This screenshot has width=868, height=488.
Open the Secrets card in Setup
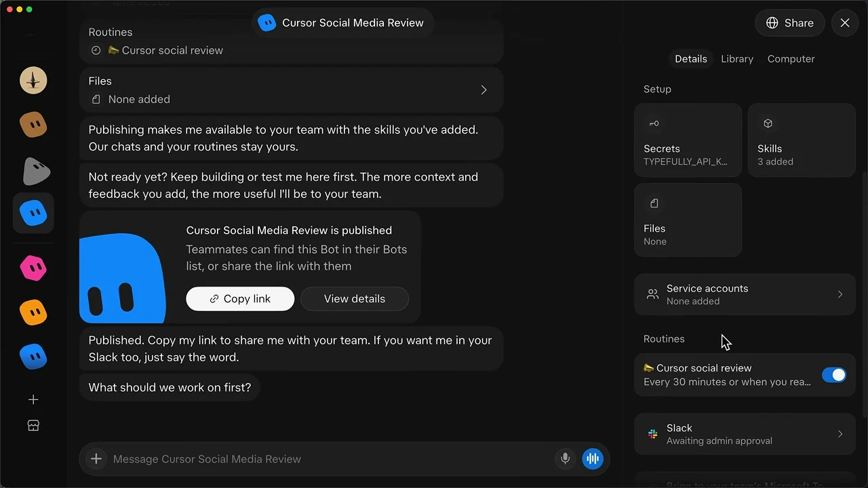tap(688, 140)
